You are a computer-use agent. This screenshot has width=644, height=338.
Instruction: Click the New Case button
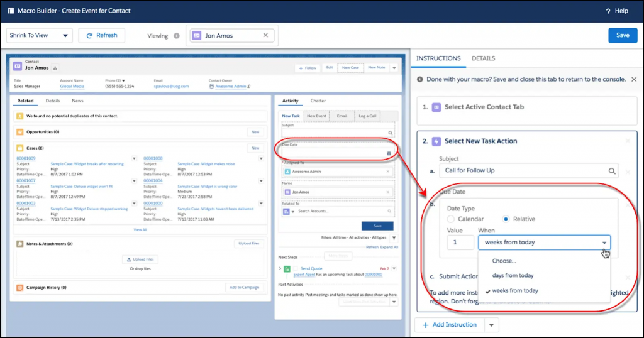[x=350, y=68]
